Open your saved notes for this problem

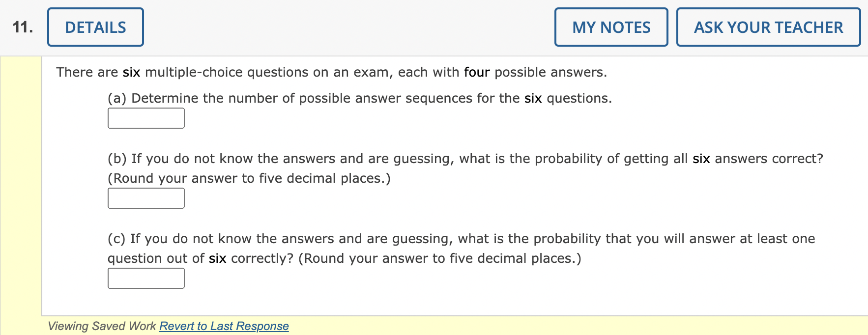point(611,28)
